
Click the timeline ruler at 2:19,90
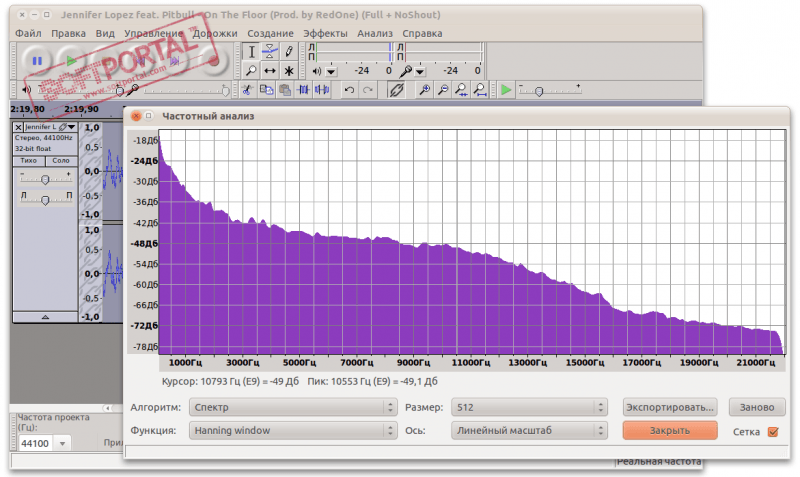[x=81, y=109]
